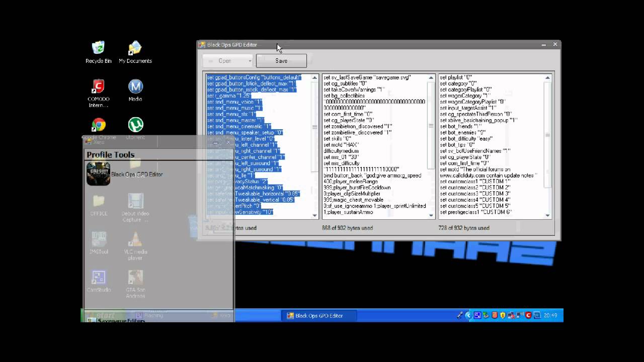Launch COMODO Internet Security shortcut

point(98,93)
